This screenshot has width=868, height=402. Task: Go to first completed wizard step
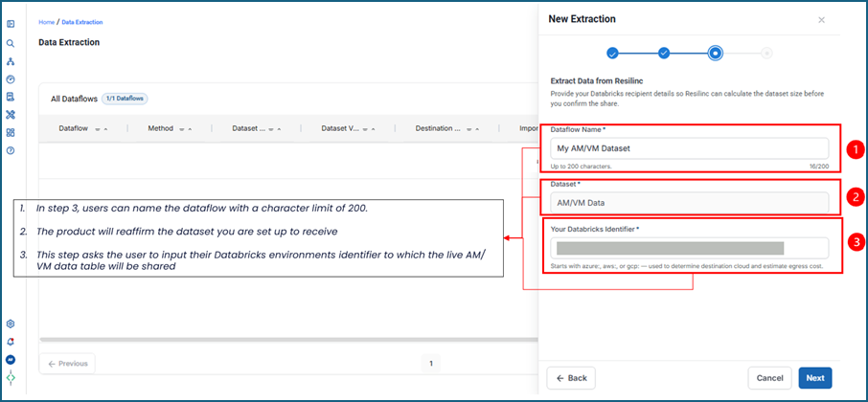[612, 53]
